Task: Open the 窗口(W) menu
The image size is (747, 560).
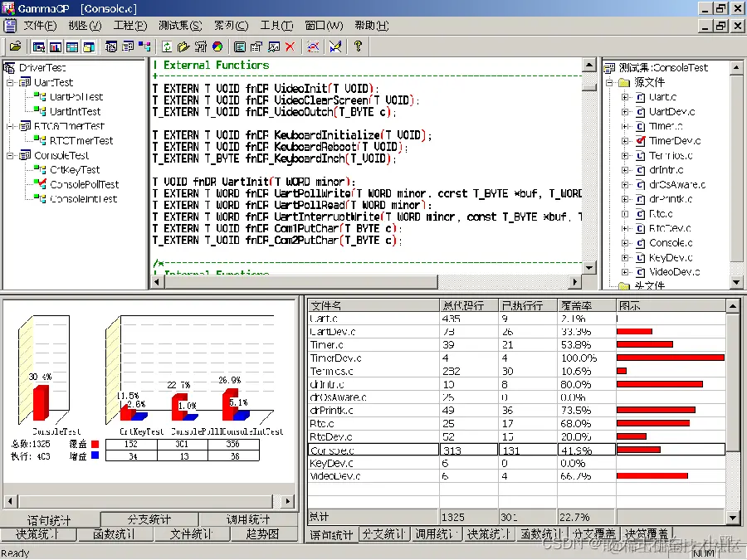Action: pyautogui.click(x=324, y=25)
